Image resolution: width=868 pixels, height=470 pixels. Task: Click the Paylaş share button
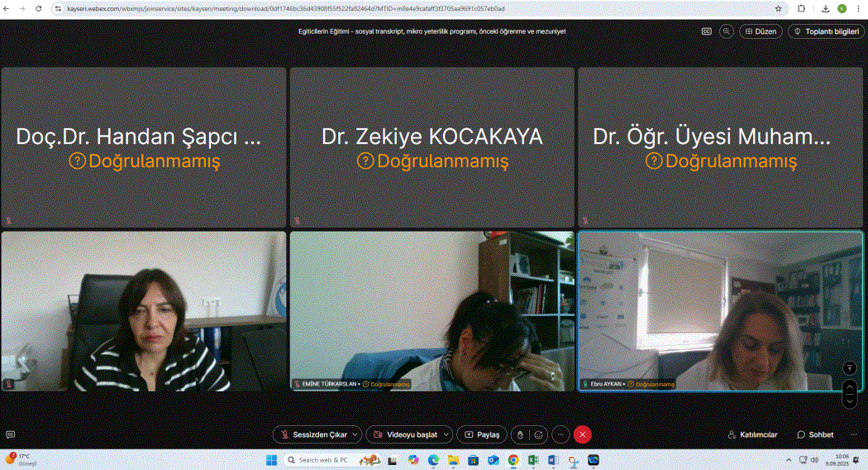pos(482,434)
